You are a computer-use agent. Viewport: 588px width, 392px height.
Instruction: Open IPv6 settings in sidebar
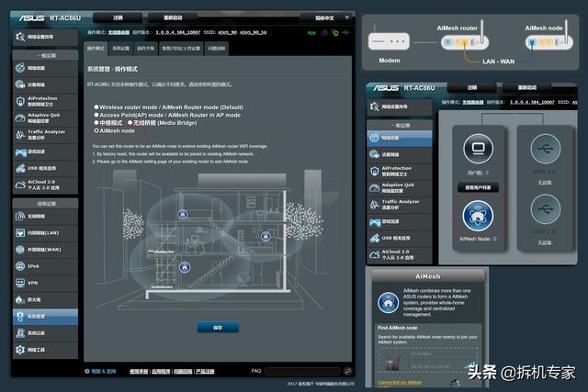[45, 266]
